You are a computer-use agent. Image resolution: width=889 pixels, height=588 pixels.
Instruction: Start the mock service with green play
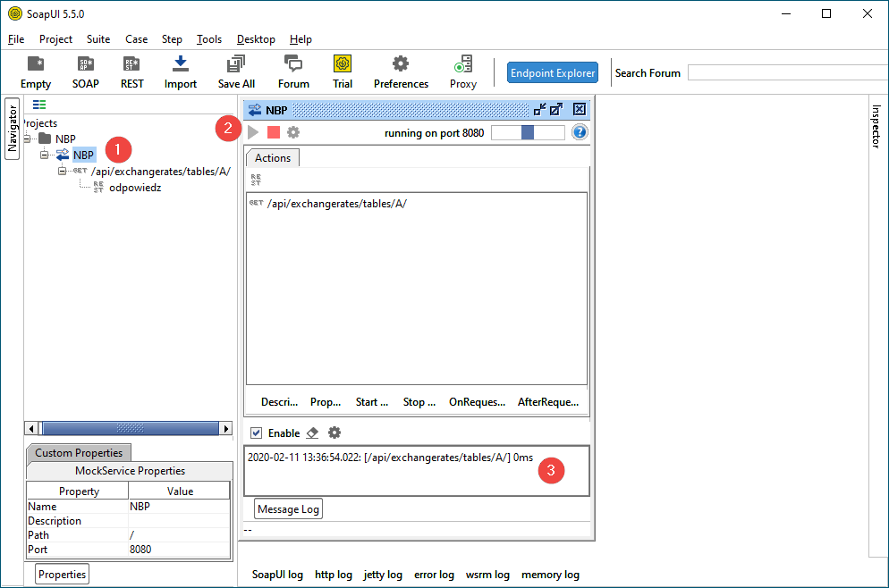(x=253, y=132)
